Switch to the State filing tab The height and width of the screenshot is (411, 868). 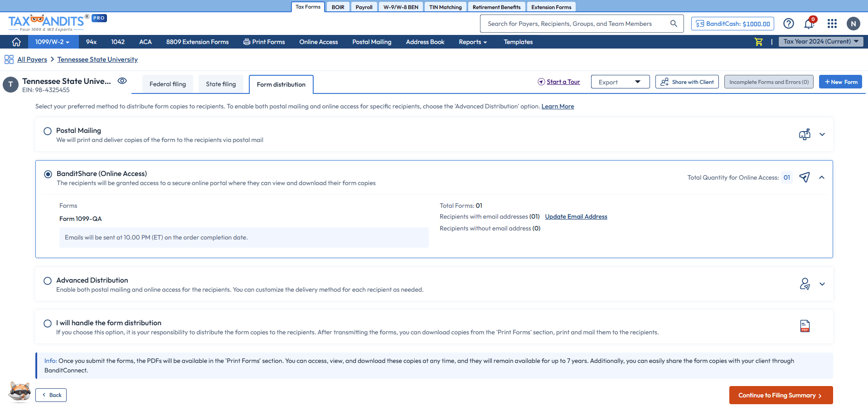(221, 84)
